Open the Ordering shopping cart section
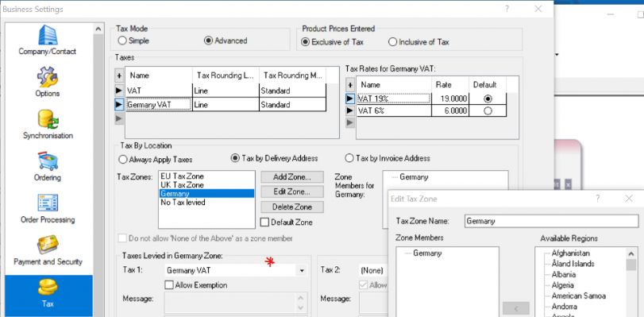The width and height of the screenshot is (644, 317). point(48,167)
